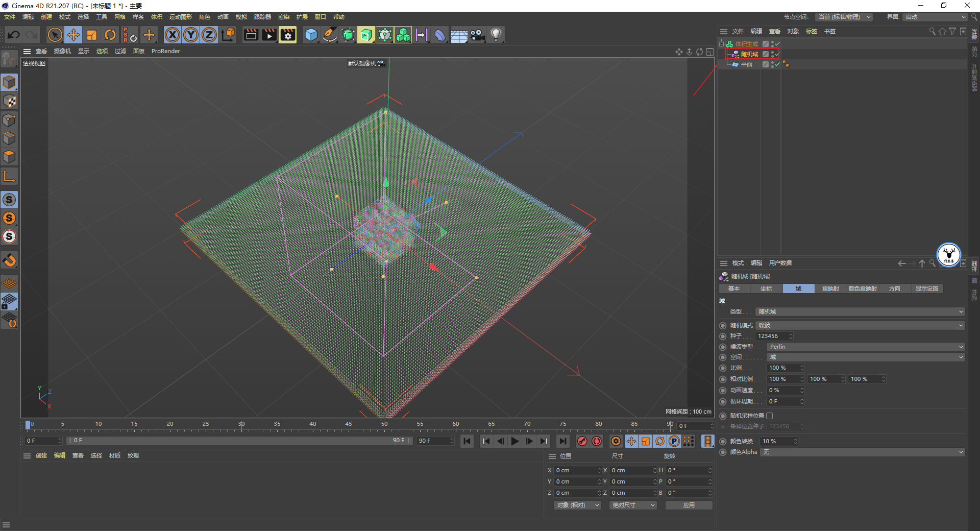Open the 运动图形 menu
The image size is (980, 531).
[180, 17]
